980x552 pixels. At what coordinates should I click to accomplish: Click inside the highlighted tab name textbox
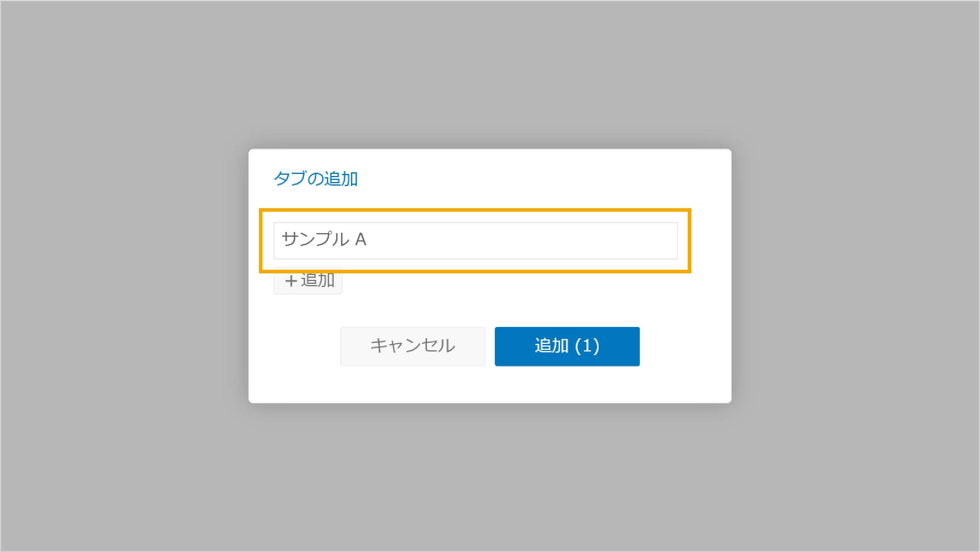[x=476, y=240]
